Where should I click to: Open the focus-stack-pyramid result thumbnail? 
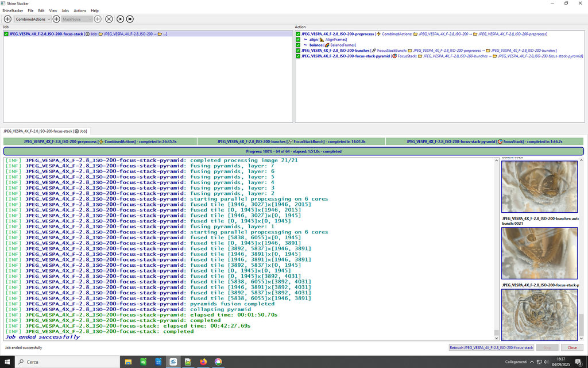click(539, 315)
